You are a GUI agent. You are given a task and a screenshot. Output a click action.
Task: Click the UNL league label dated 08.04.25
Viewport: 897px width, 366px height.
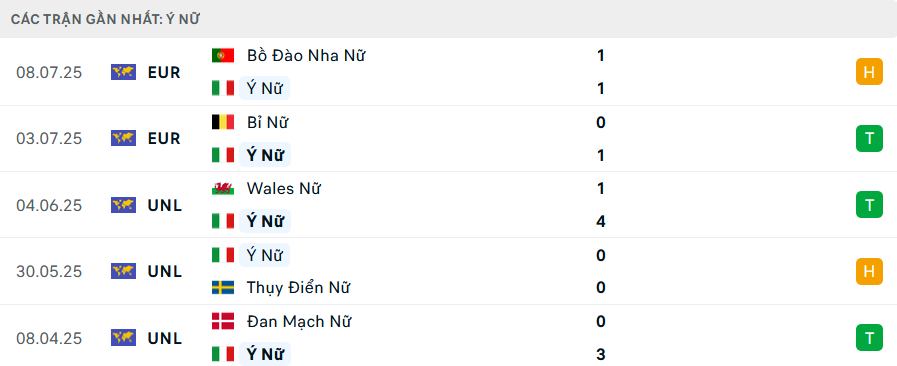coord(165,338)
